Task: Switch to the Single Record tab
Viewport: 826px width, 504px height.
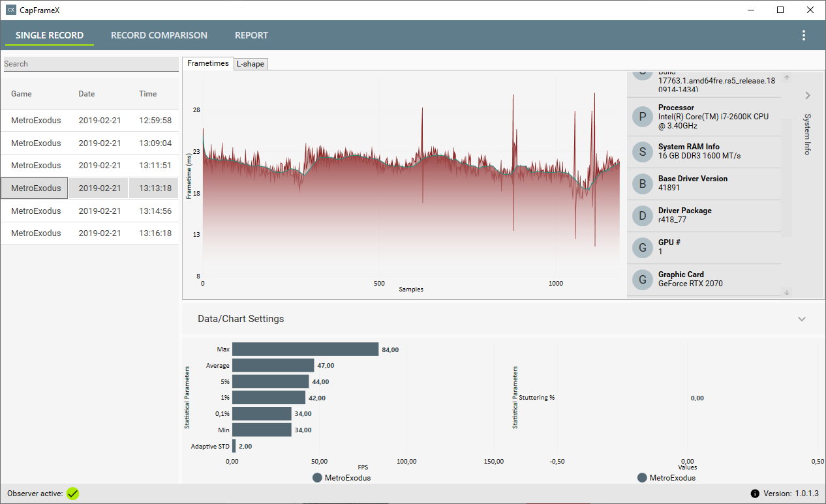Action: (50, 35)
